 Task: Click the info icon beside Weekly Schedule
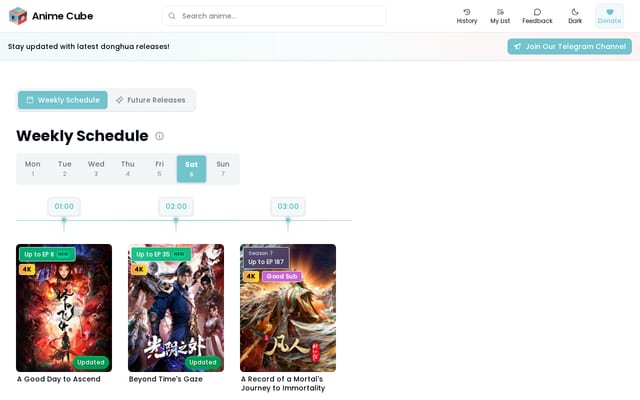pos(160,136)
